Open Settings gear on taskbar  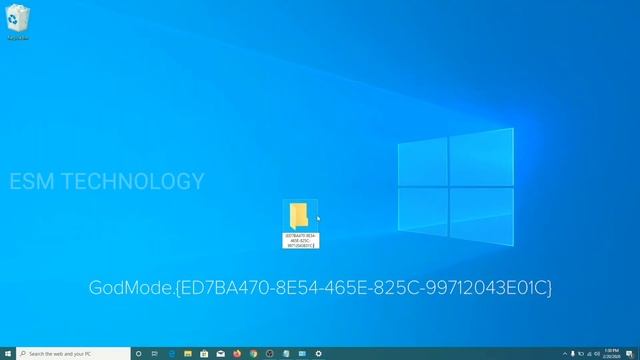pos(318,353)
